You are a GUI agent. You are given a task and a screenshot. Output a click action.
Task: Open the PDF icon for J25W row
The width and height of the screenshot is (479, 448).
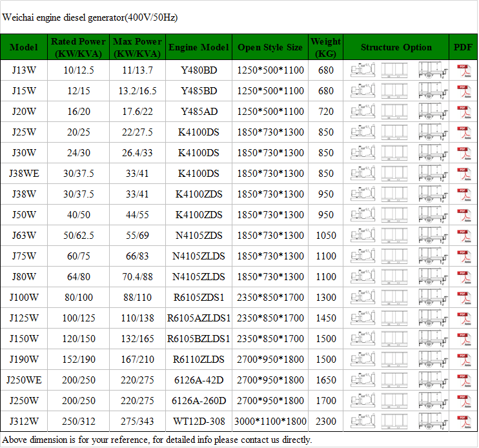point(464,132)
